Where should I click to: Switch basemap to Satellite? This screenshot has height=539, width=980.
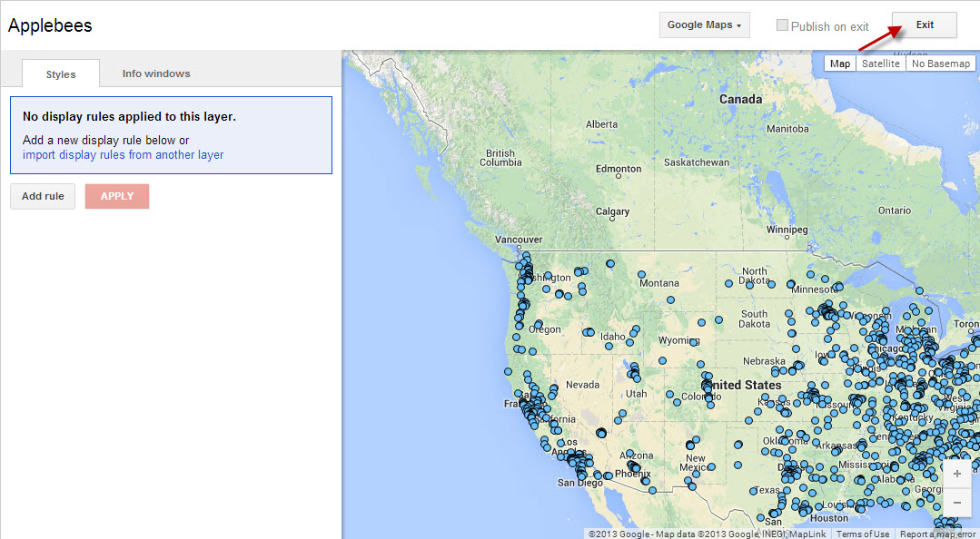pyautogui.click(x=881, y=64)
